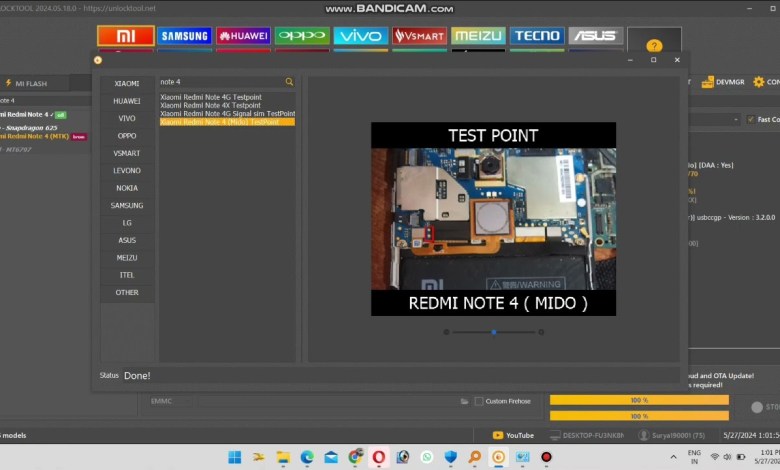Open File Explorer from taskbar
The width and height of the screenshot is (780, 470).
[x=283, y=457]
